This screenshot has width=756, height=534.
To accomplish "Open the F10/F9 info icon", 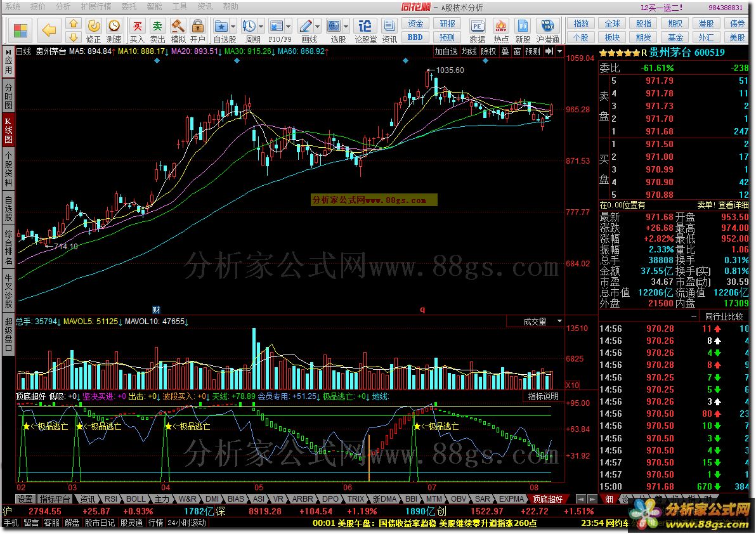I will pyautogui.click(x=277, y=31).
